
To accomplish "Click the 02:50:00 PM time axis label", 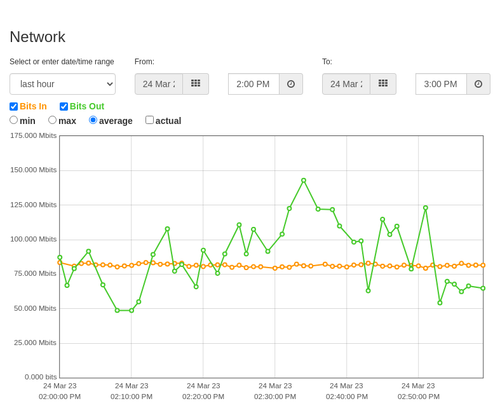I will click(x=418, y=397).
